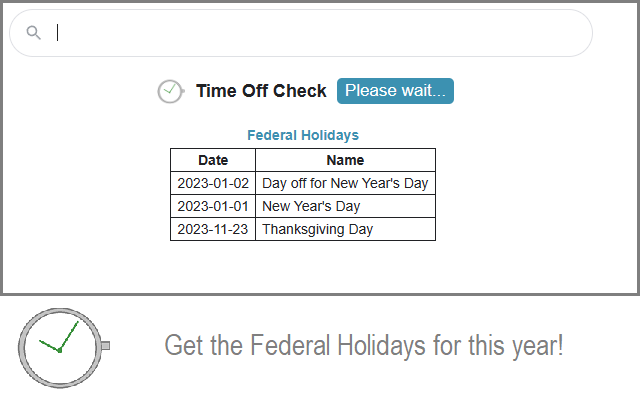
Task: Click the large watch icon at the bottom
Action: (59, 347)
